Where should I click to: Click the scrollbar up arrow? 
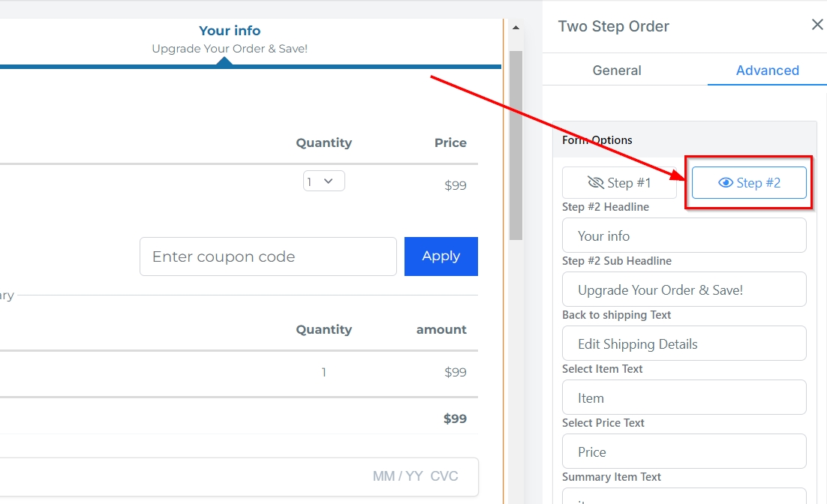click(516, 28)
